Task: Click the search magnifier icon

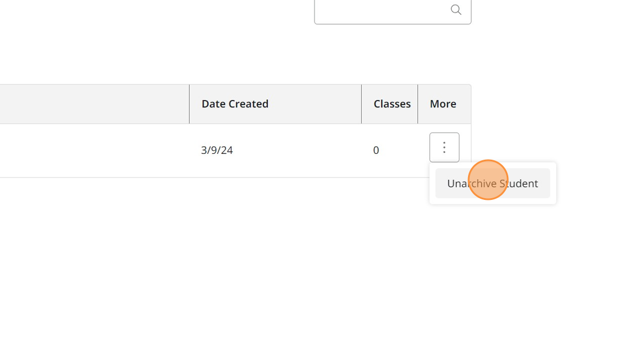Action: click(x=456, y=10)
